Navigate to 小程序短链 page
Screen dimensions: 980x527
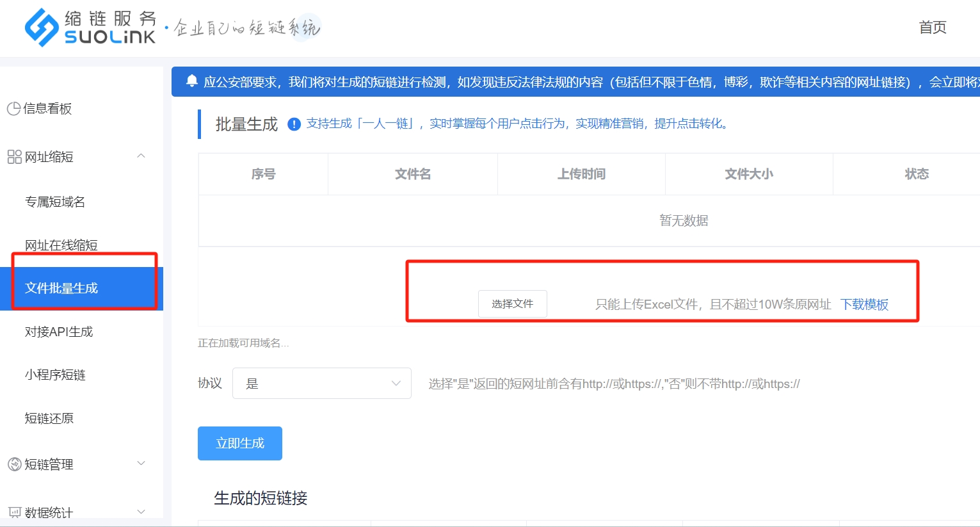55,375
